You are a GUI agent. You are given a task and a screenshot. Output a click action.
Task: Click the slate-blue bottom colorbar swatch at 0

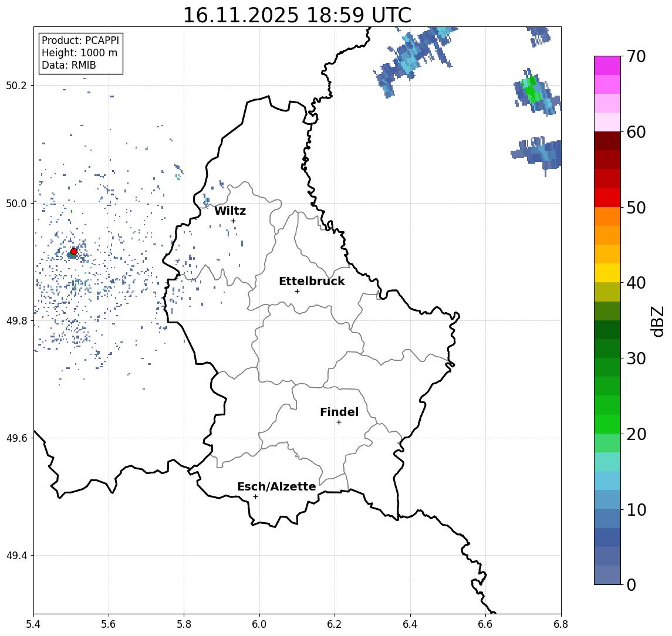coord(607,575)
